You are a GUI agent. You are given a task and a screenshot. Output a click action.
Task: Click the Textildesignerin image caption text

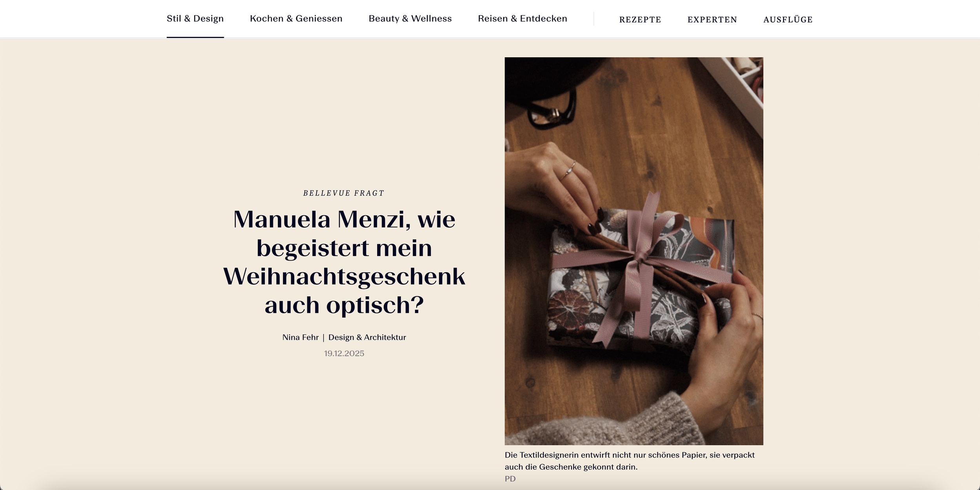(x=630, y=461)
